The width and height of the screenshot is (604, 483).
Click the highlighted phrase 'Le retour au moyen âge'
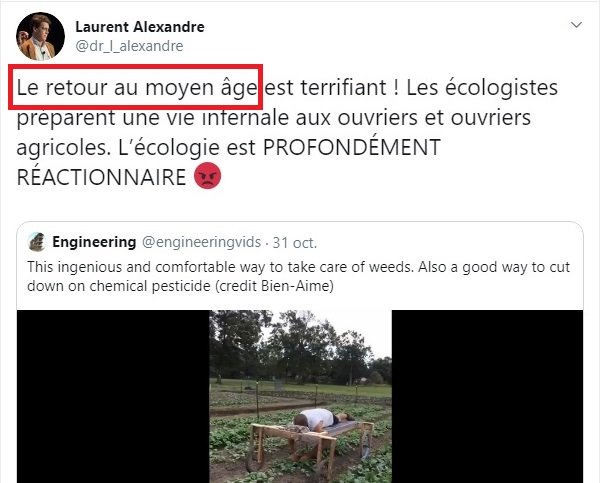[137, 88]
